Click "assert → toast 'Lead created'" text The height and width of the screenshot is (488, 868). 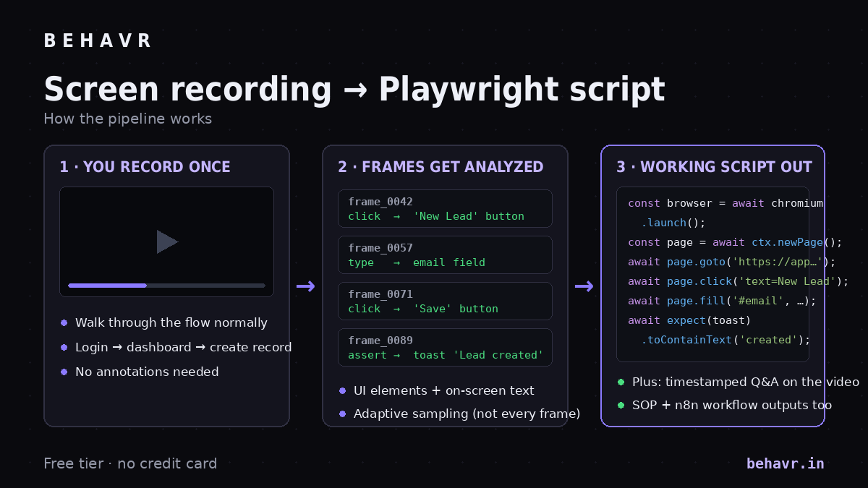tap(446, 355)
